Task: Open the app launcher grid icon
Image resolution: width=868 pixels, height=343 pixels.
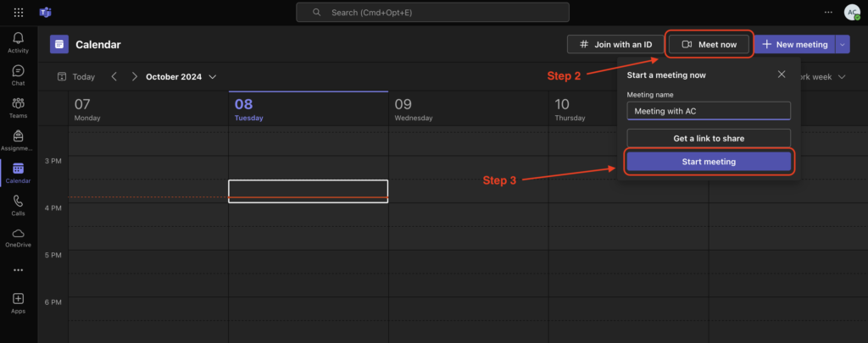Action: [x=19, y=13]
